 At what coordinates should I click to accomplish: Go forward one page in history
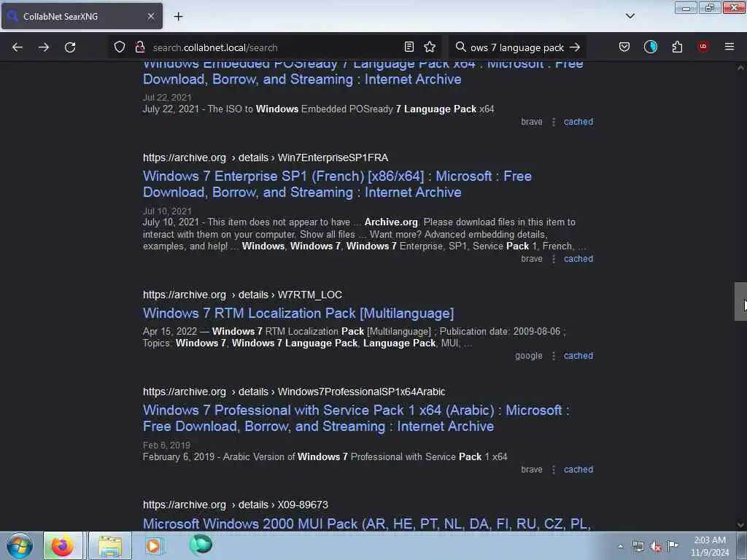44,47
